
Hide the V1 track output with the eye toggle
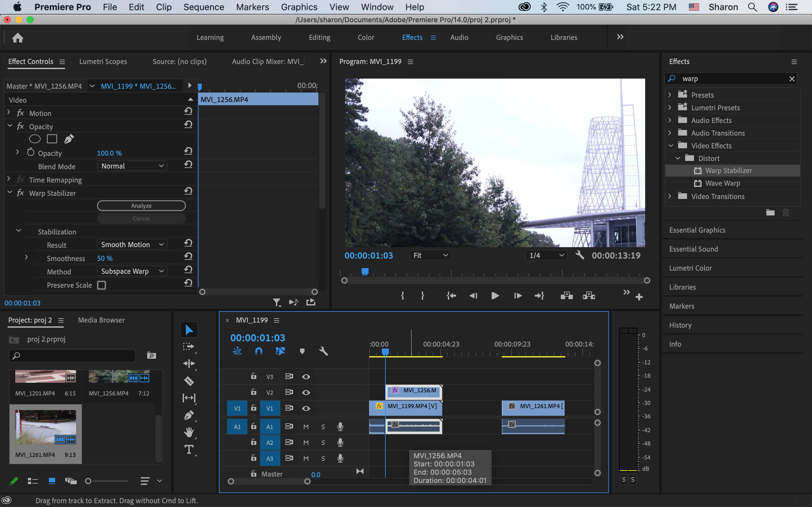pos(306,408)
